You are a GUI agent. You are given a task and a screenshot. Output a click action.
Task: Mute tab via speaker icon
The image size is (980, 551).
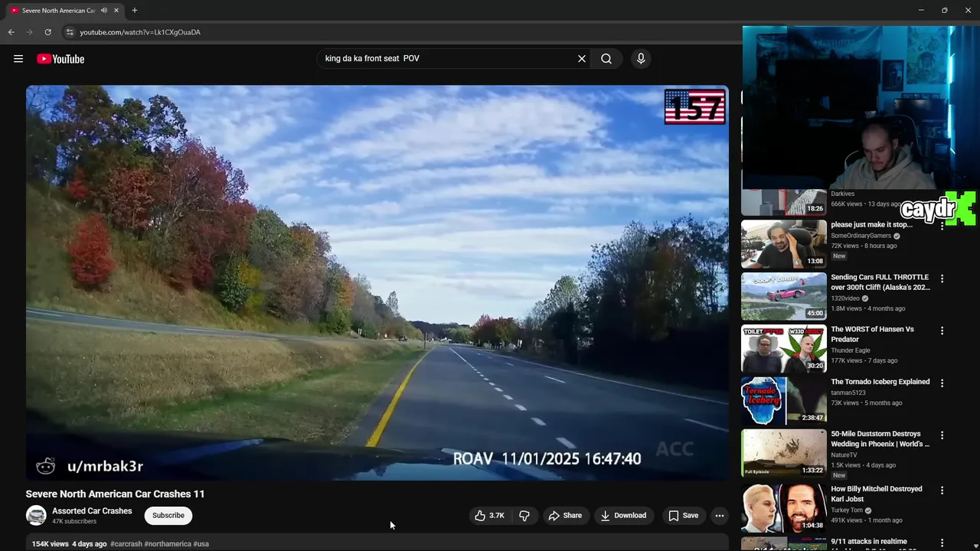pyautogui.click(x=104, y=11)
